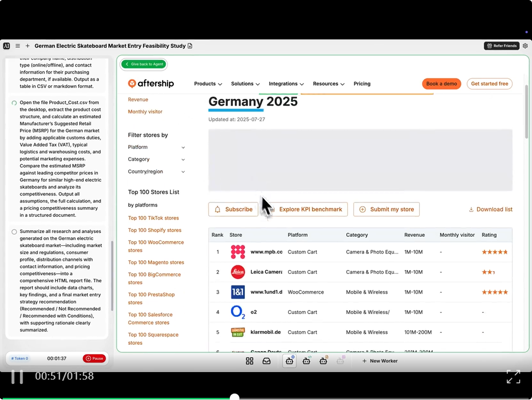Screen dimensions: 532x400
Task: Select the greyed-out fourth worker robot
Action: [x=340, y=361]
